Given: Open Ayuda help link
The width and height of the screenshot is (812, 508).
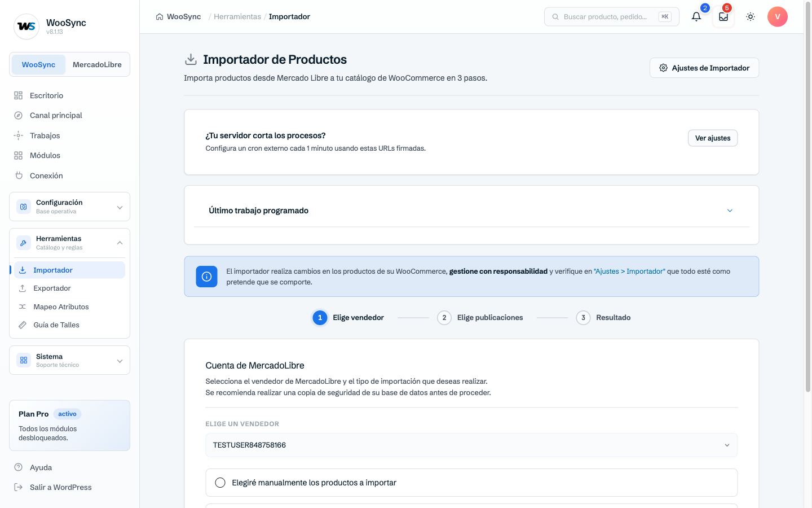Looking at the screenshot, I should (x=69, y=467).
